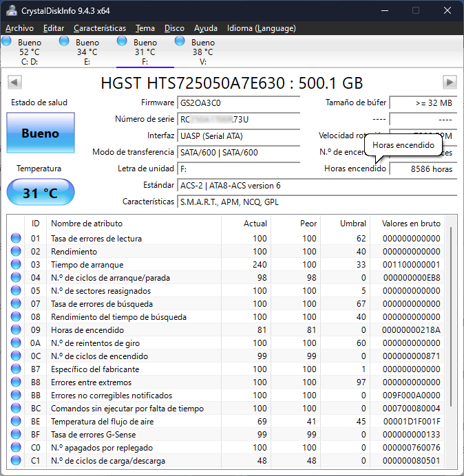Open the Archivo menu

point(19,28)
